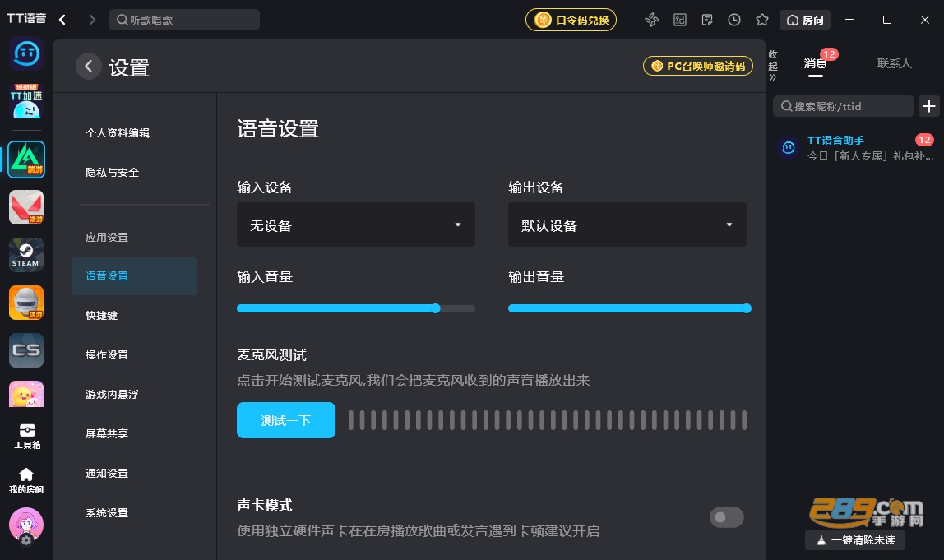Switch to the 联系人 tab
The width and height of the screenshot is (944, 560).
(x=894, y=64)
